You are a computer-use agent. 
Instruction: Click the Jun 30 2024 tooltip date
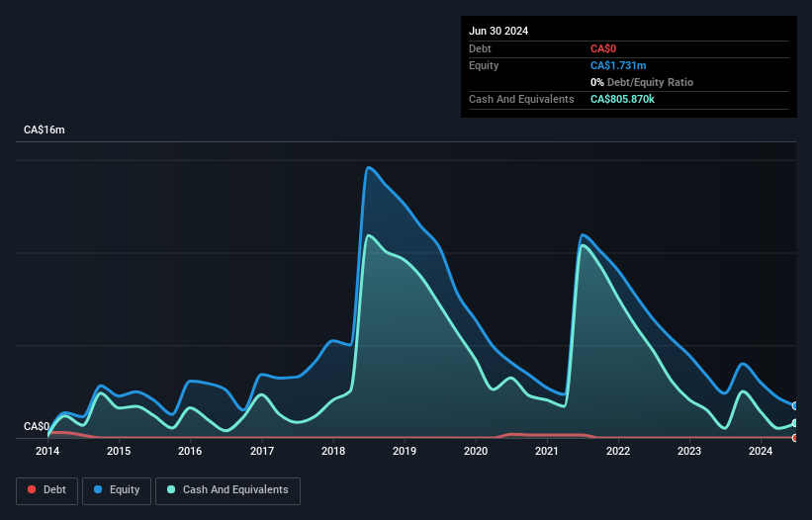pyautogui.click(x=498, y=31)
